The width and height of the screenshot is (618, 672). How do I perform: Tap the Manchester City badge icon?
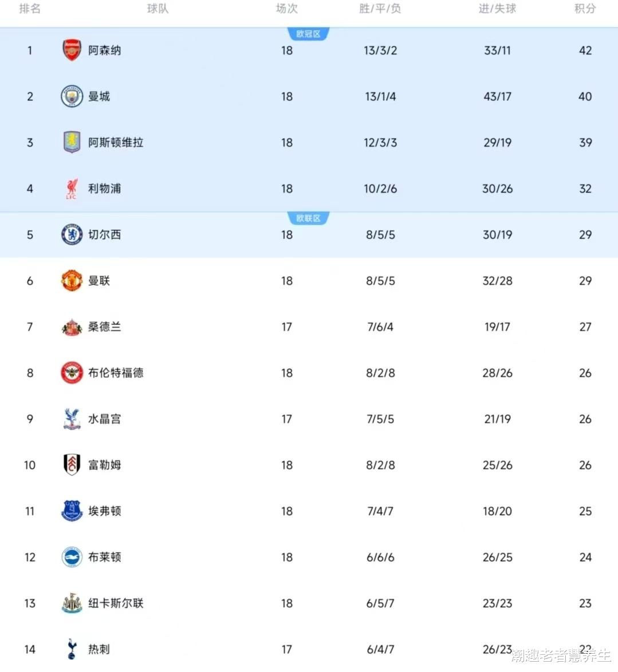click(72, 96)
